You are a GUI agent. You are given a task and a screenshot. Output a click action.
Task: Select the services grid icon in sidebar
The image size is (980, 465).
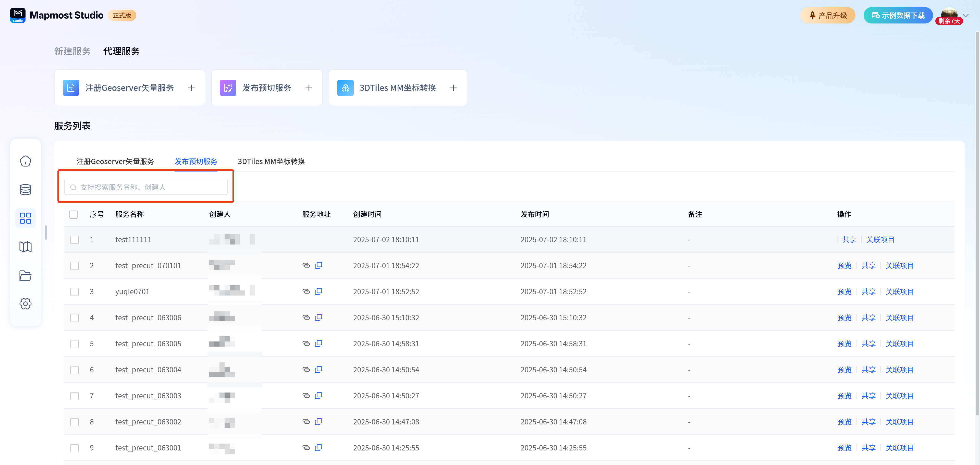[x=26, y=218]
